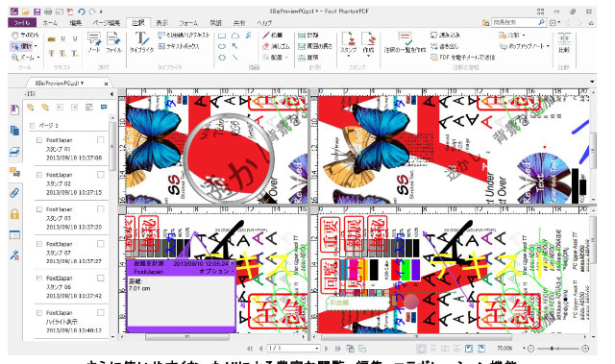This screenshot has width=615, height=364.
Task: Click オプション in the purple measurement popup
Action: (216, 271)
